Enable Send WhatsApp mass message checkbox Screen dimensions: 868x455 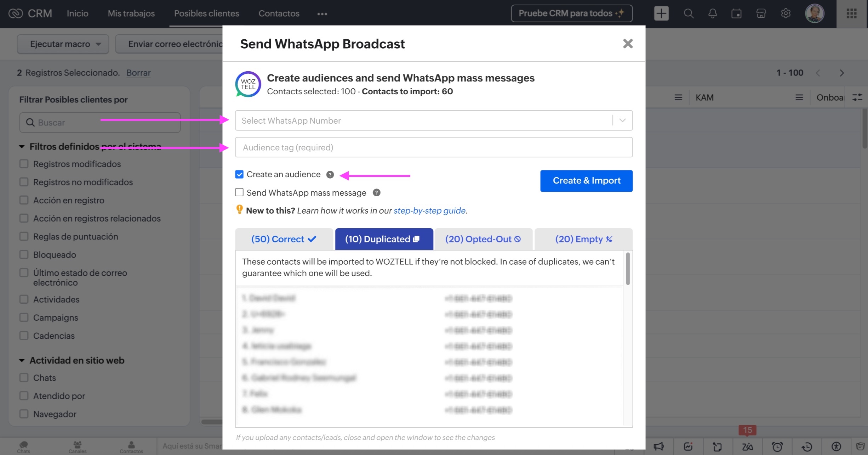[x=239, y=192]
